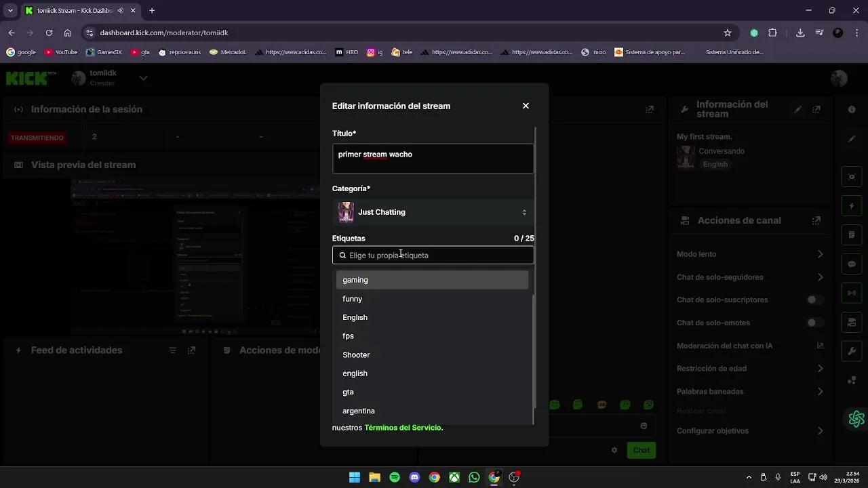Select the Shooter tag suggestion
Screen dimensions: 868x488
(432, 355)
